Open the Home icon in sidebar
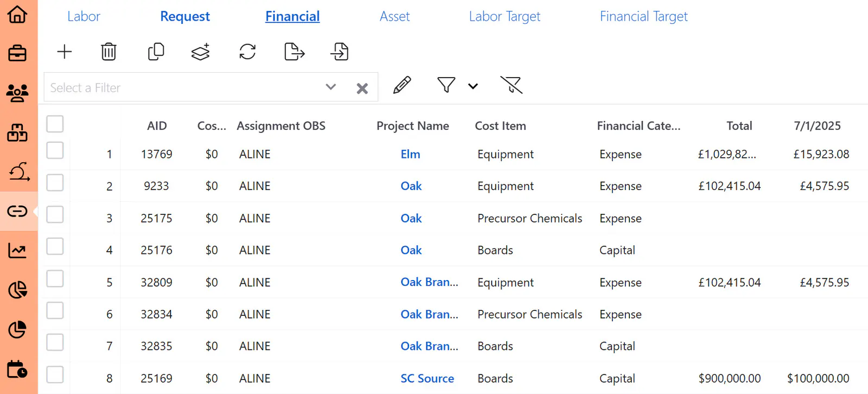The image size is (868, 394). pos(17,14)
